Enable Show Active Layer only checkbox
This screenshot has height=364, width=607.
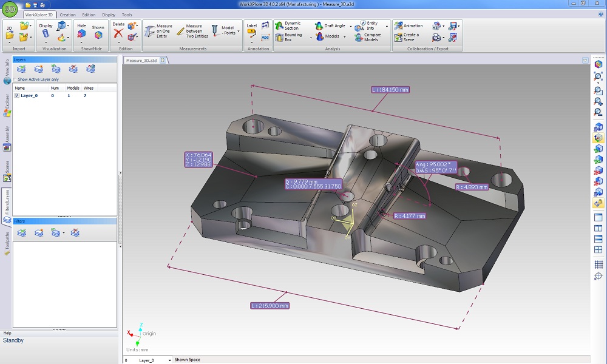click(x=16, y=79)
